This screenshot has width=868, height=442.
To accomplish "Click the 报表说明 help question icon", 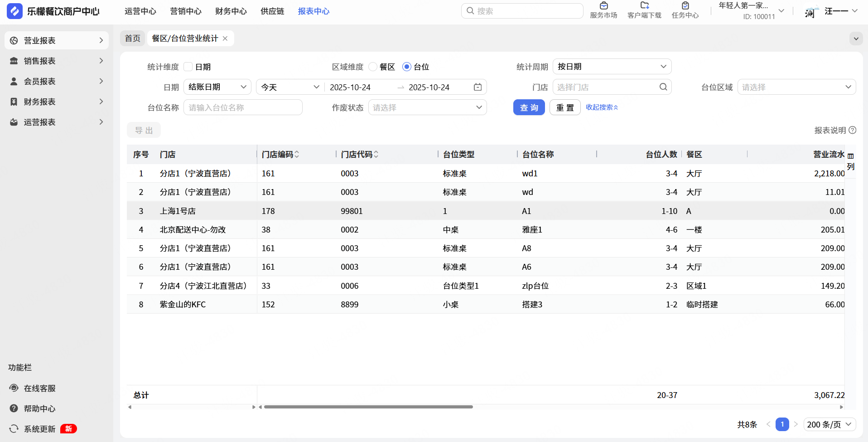I will point(853,130).
